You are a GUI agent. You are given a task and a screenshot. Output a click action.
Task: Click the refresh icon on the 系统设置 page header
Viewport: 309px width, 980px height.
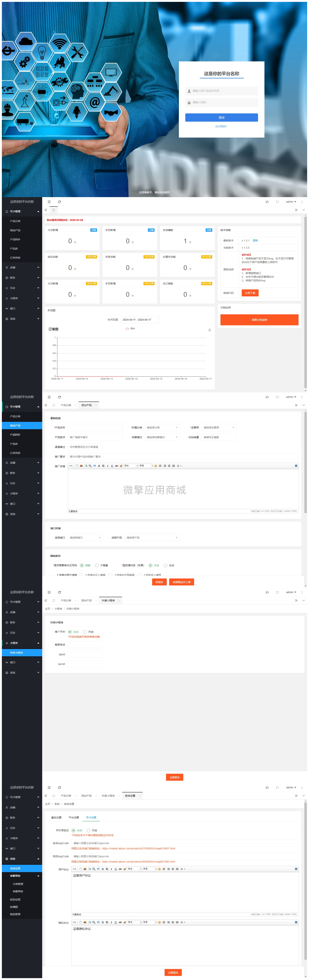click(x=59, y=788)
